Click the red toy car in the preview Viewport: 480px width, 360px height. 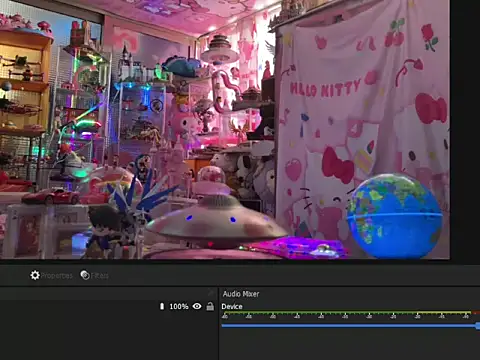[51, 196]
